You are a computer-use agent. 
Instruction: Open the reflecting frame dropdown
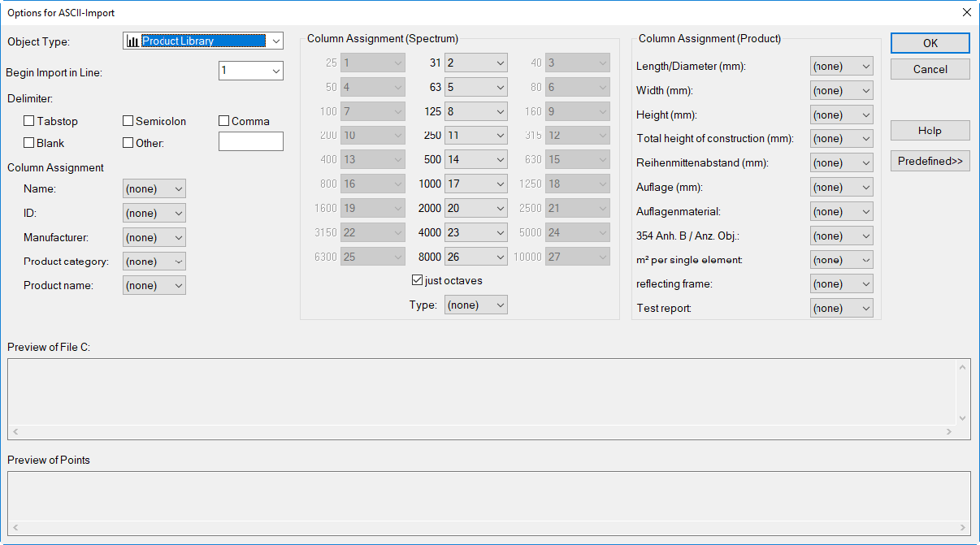point(842,284)
